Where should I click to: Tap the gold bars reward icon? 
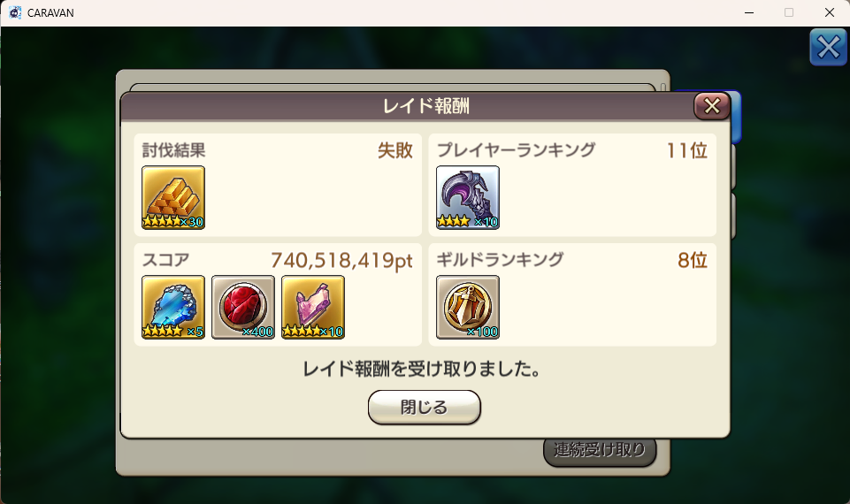[x=173, y=197]
